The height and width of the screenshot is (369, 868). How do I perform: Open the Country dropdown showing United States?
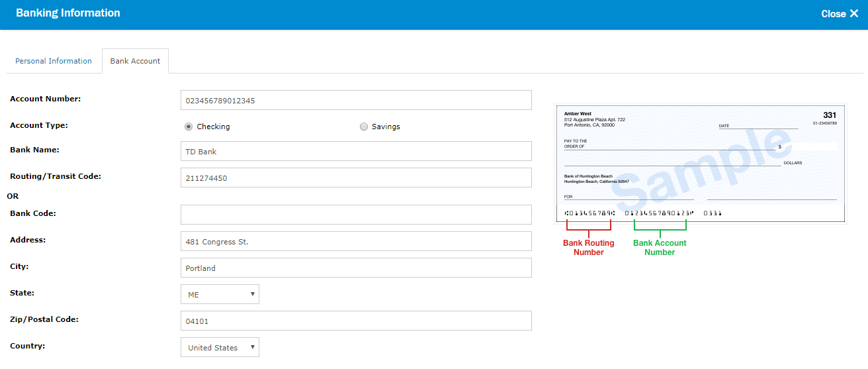point(220,347)
